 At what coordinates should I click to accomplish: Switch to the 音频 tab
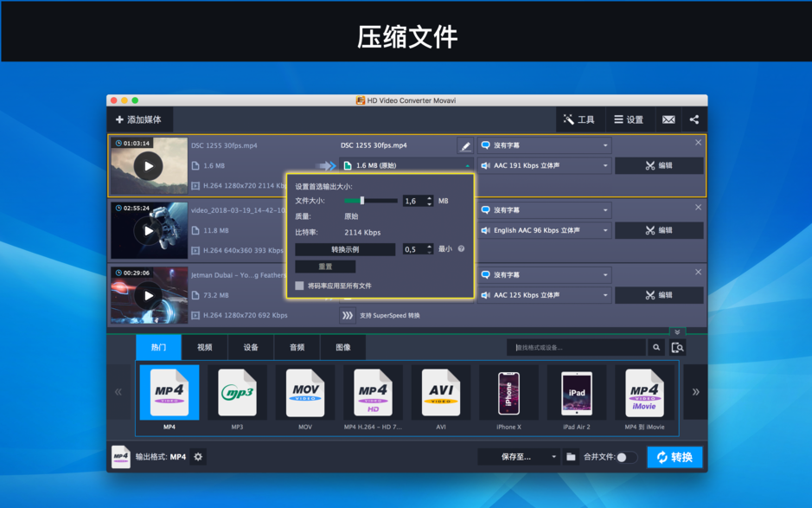296,346
